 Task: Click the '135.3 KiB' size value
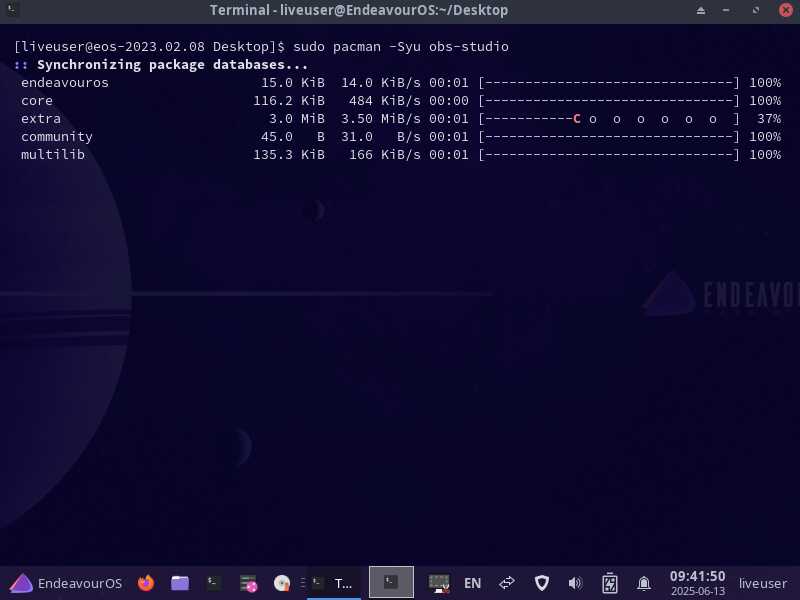click(x=289, y=155)
